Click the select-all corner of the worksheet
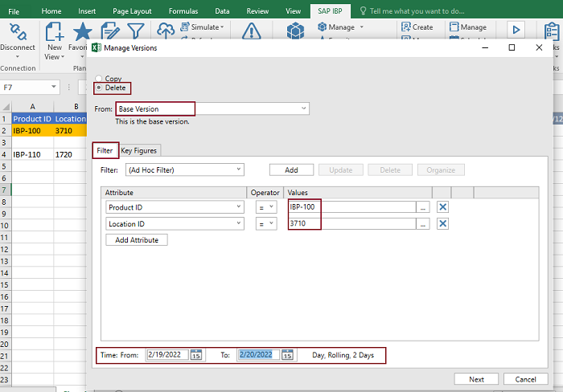This screenshot has width=563, height=392. point(6,107)
